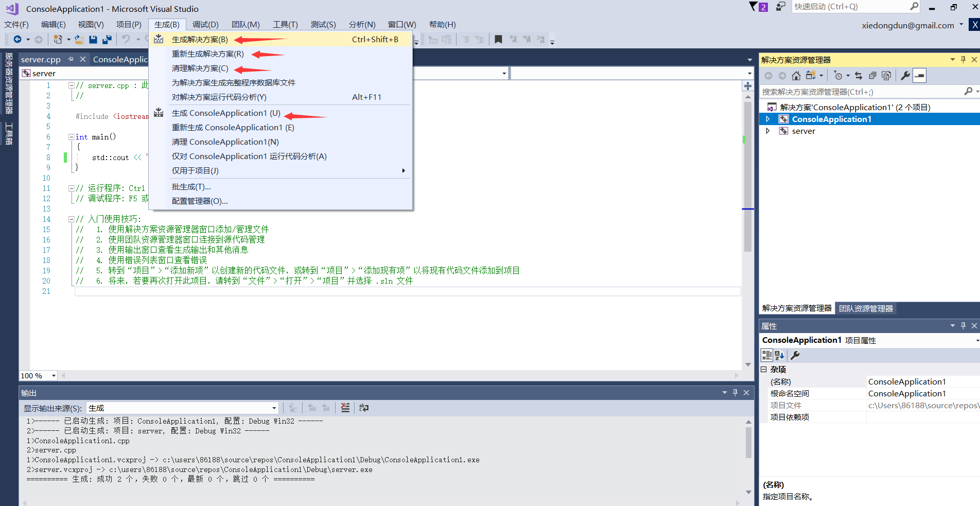Click the switch views folder icon

pos(811,76)
